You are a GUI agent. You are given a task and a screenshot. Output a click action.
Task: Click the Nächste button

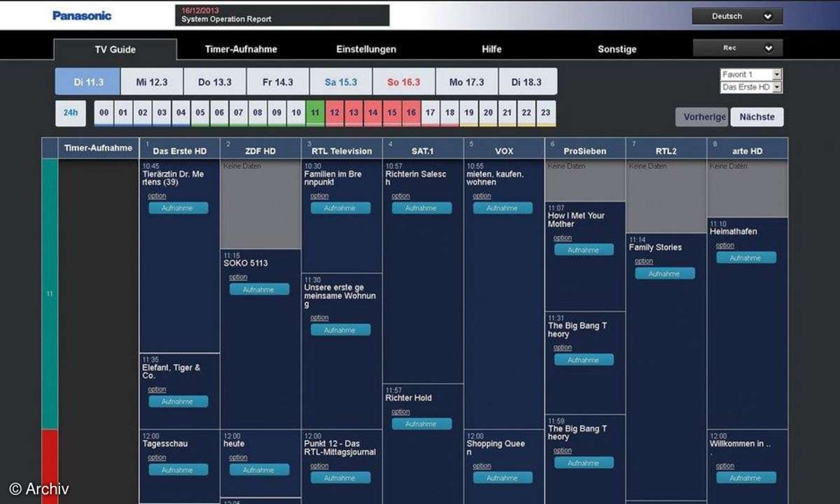pos(757,117)
